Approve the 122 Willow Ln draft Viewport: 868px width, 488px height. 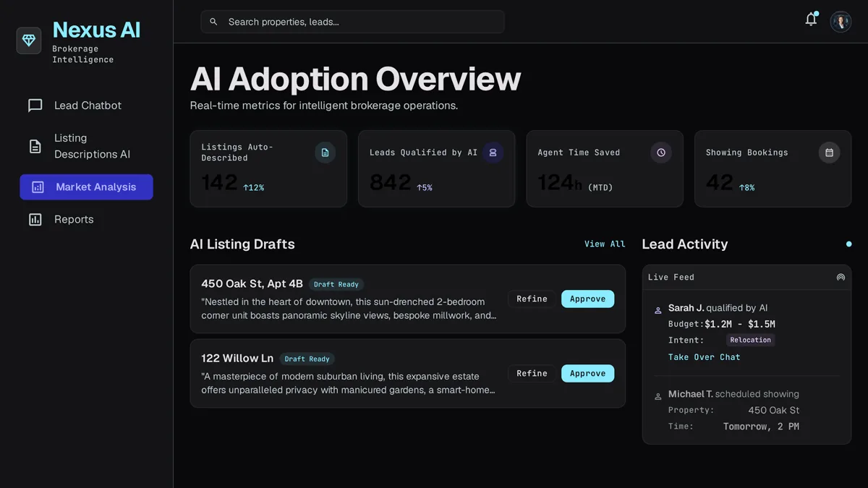coord(587,374)
